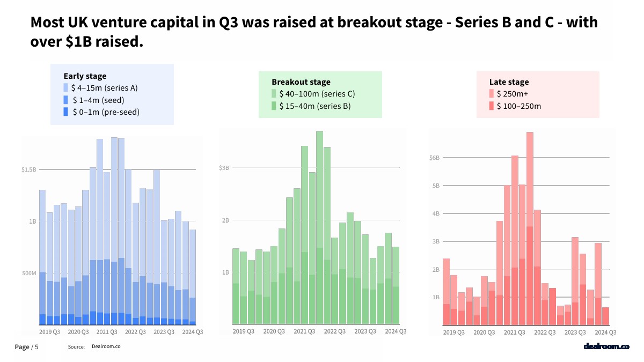The height and width of the screenshot is (362, 644).
Task: Click the Breakout stage legend heading
Action: [301, 82]
